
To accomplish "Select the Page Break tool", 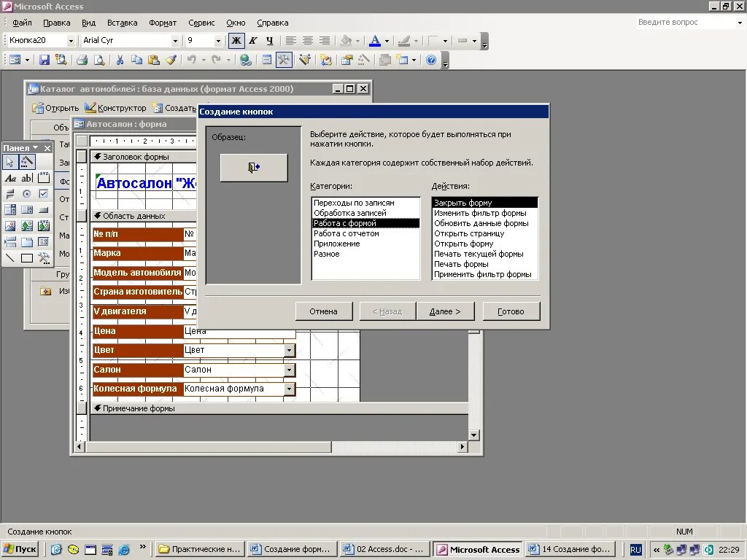I will click(10, 242).
